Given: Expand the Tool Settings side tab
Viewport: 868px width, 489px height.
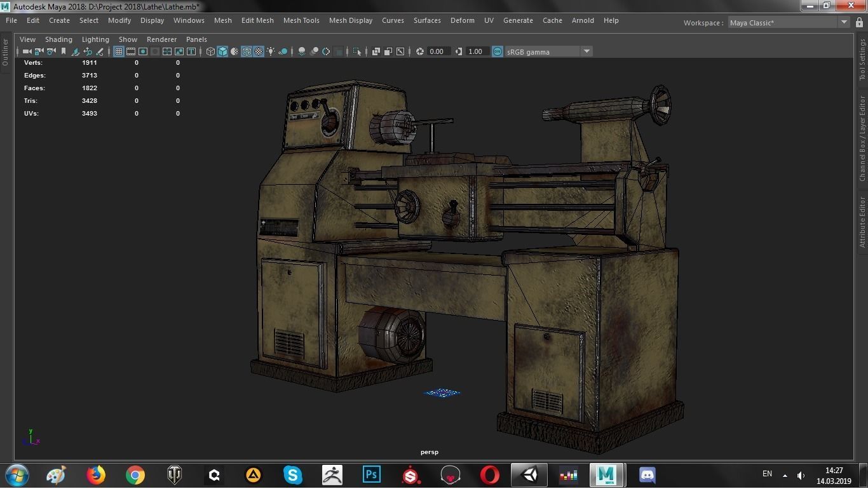Looking at the screenshot, I should (x=862, y=59).
